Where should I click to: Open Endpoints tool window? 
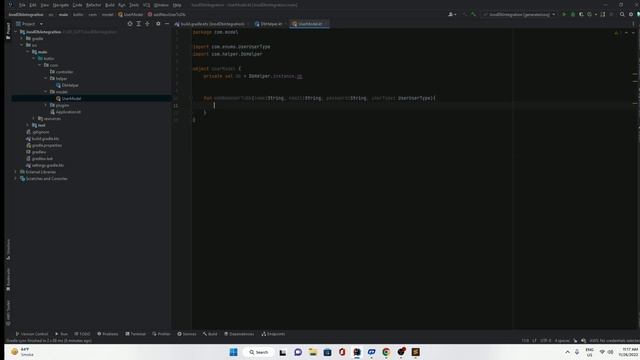(273, 334)
